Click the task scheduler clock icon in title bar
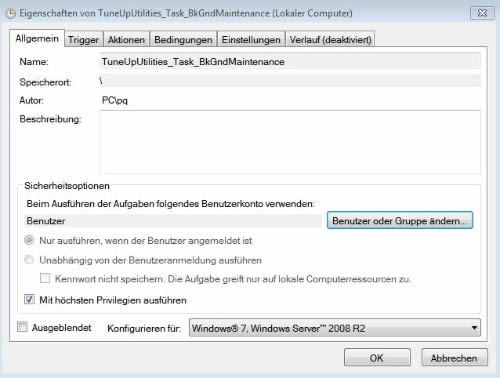This screenshot has width=500, height=378. (11, 13)
